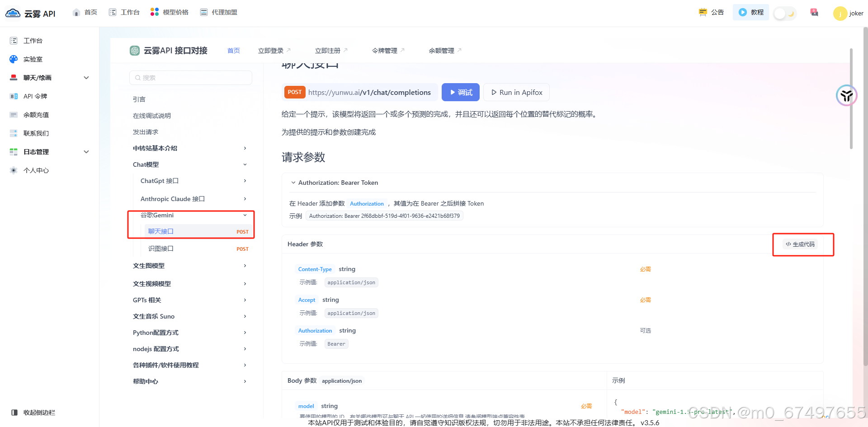This screenshot has width=868, height=427.
Task: Open 发出请求 in docs tree
Action: tap(146, 132)
